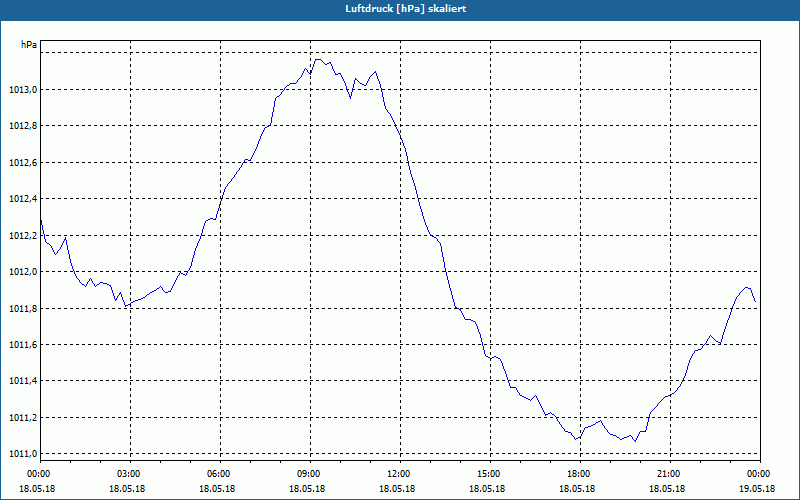Click the 09:00 time label
This screenshot has height=500, width=800.
[310, 474]
